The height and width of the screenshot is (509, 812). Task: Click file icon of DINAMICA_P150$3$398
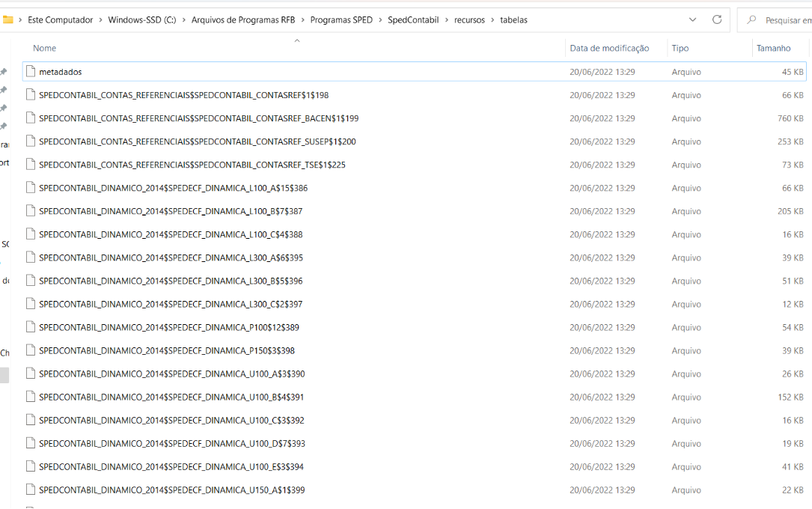31,351
